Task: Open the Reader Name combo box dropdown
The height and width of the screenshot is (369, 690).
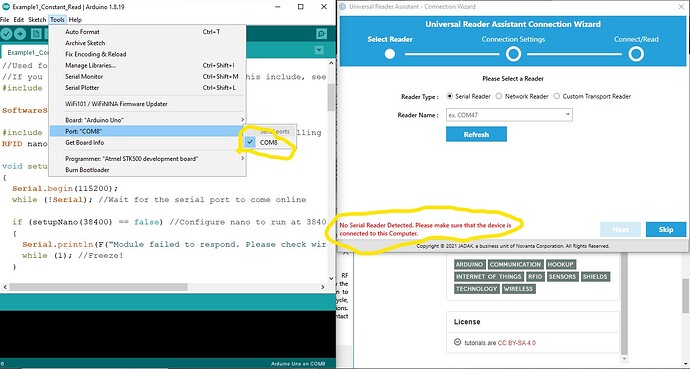Action: pos(567,115)
